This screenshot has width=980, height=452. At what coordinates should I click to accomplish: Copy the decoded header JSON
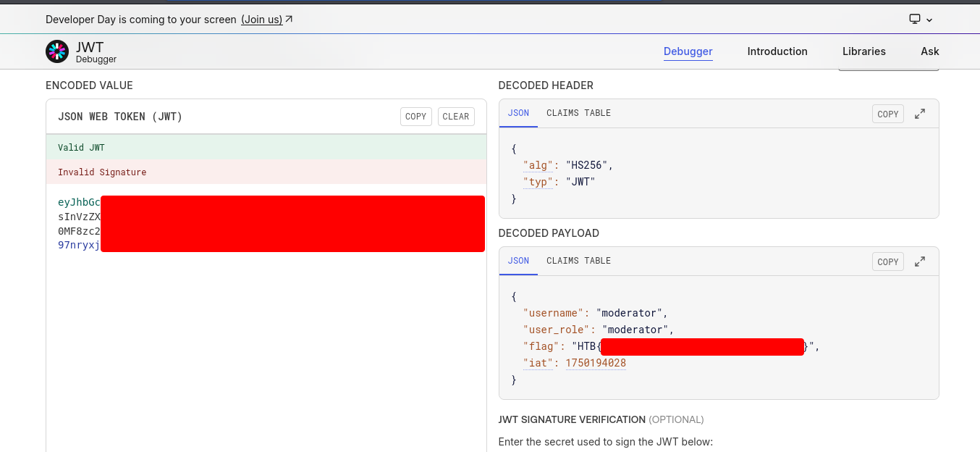pos(887,114)
